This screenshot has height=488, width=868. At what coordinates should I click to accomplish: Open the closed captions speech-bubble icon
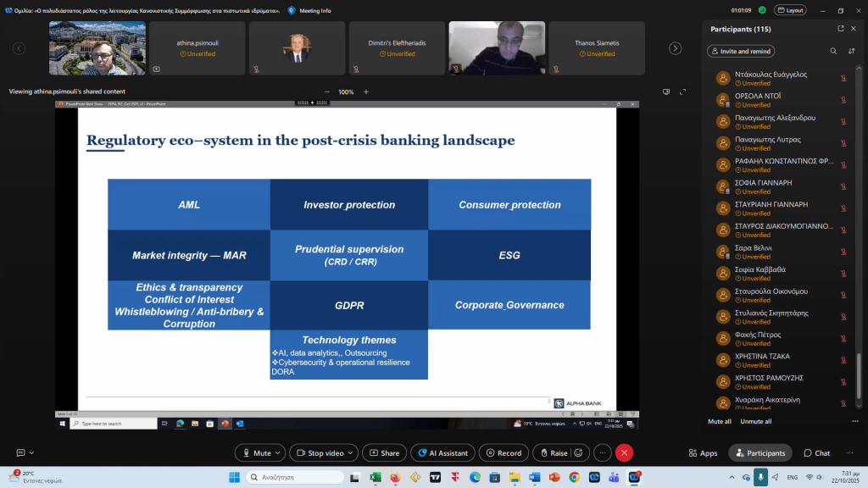pyautogui.click(x=21, y=453)
